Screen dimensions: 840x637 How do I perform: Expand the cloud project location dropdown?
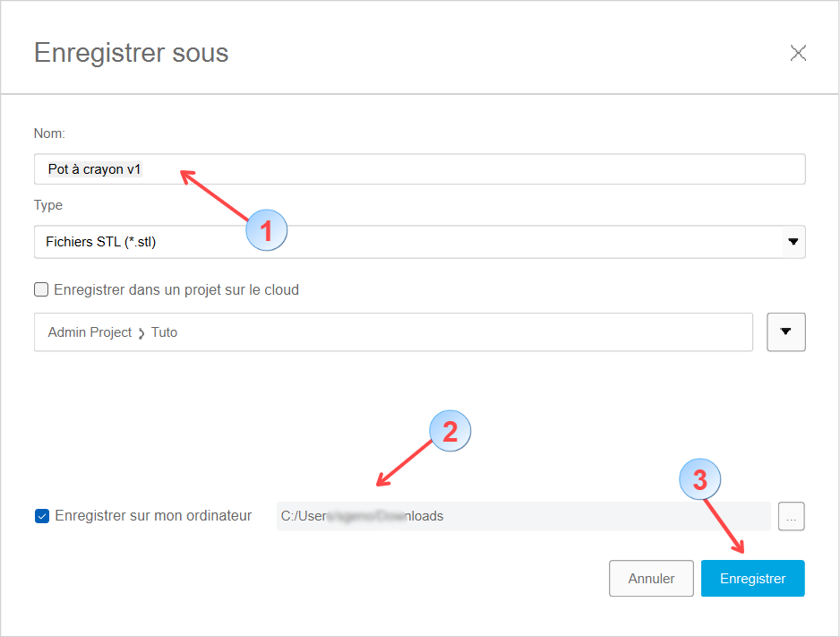[786, 331]
